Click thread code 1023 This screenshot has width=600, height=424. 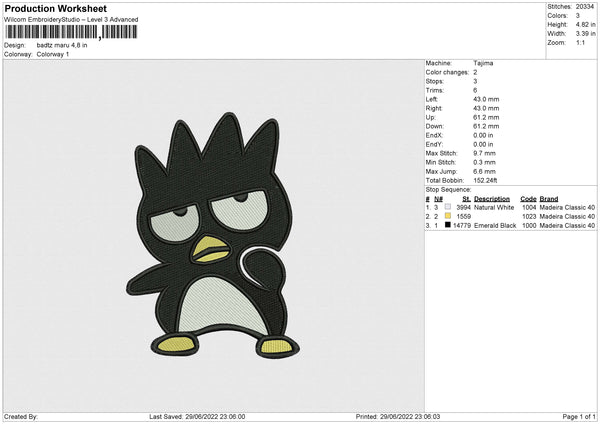click(529, 217)
